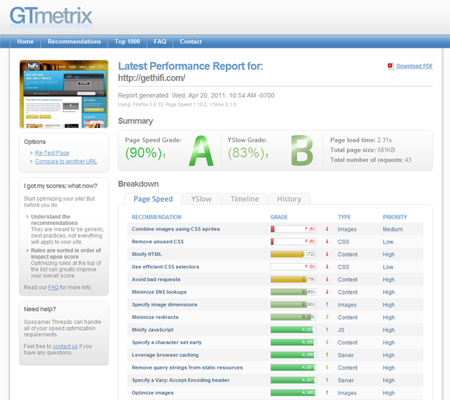Click the green grade bar for Optimize images
Image resolution: width=450 pixels, height=400 pixels.
[293, 393]
